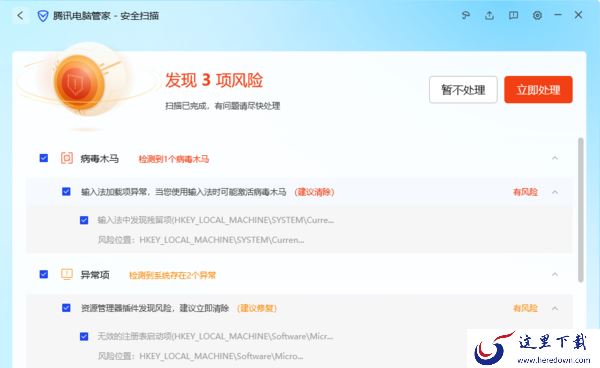Click the 暂不处理 button
Screen dimensions: 600x368
point(463,90)
